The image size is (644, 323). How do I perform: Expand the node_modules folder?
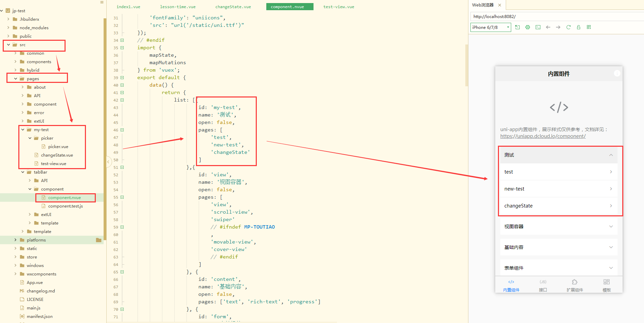pos(8,28)
